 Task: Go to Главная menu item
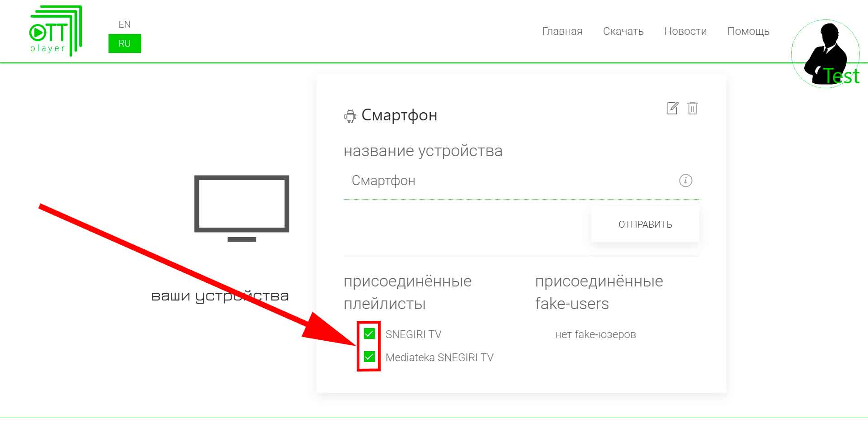click(562, 31)
